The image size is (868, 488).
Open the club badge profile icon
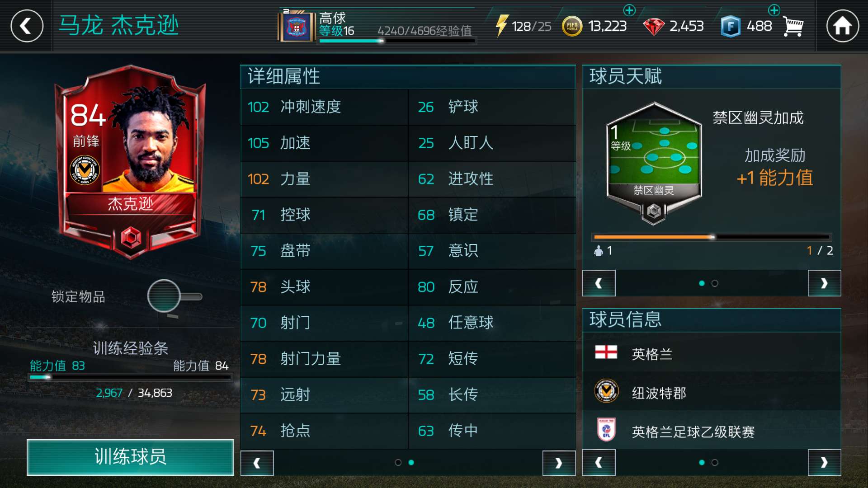tap(297, 27)
